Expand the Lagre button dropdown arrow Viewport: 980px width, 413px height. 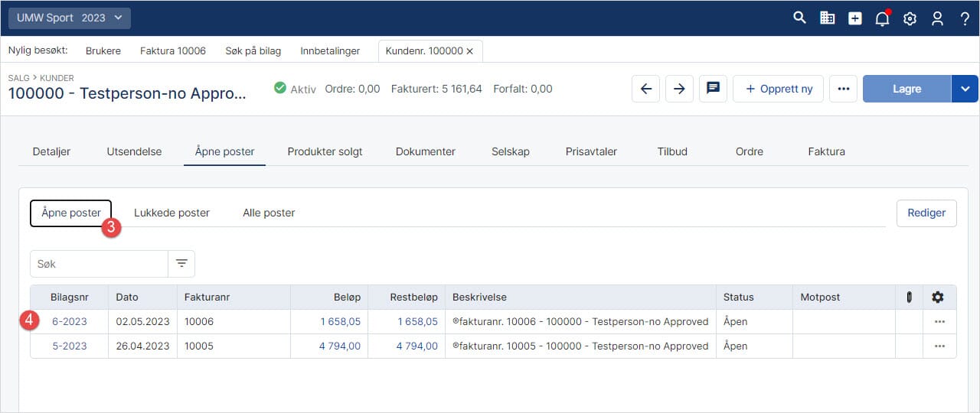[x=965, y=89]
